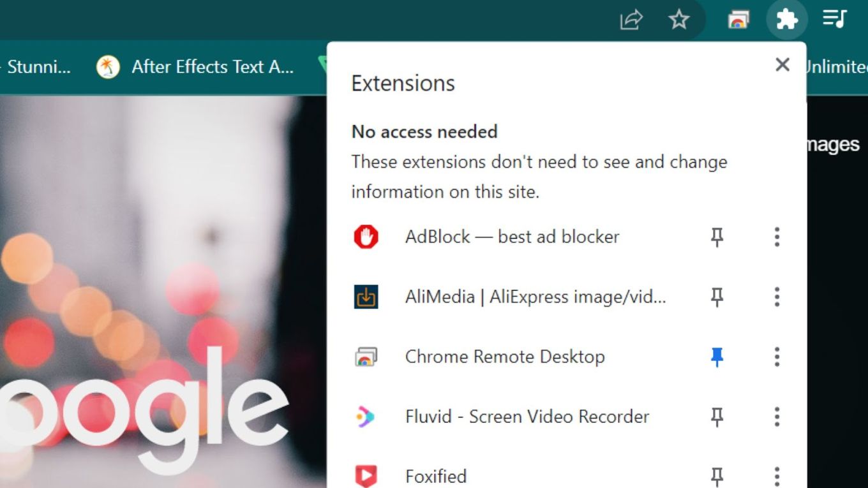Click the Fluvid extension icon
Image resolution: width=868 pixels, height=488 pixels.
click(x=366, y=417)
